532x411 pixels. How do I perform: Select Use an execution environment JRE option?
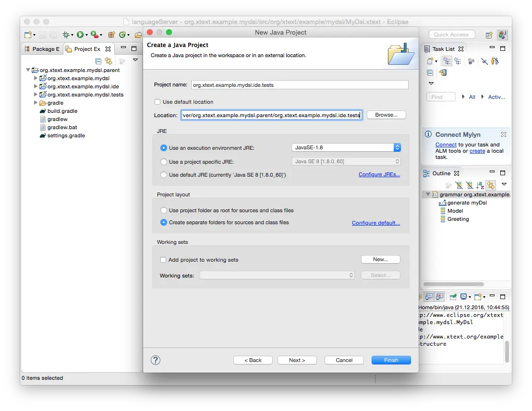164,147
